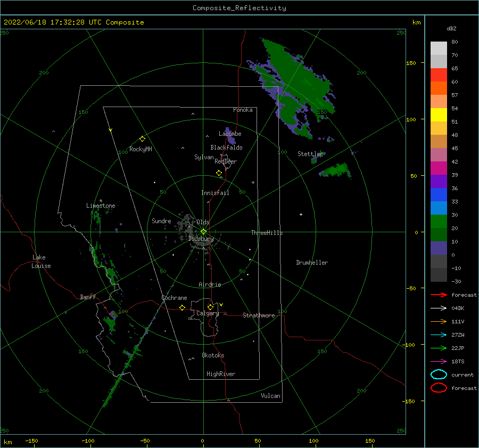The height and width of the screenshot is (448, 479).
Task: Click the yellow diamond marker near RockyMH
Action: [x=142, y=139]
